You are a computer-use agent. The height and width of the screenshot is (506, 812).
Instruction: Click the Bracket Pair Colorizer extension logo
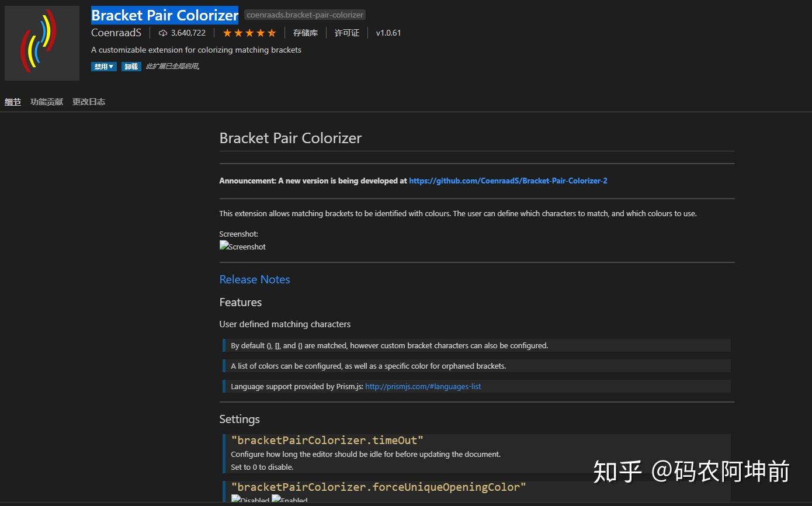[x=41, y=43]
